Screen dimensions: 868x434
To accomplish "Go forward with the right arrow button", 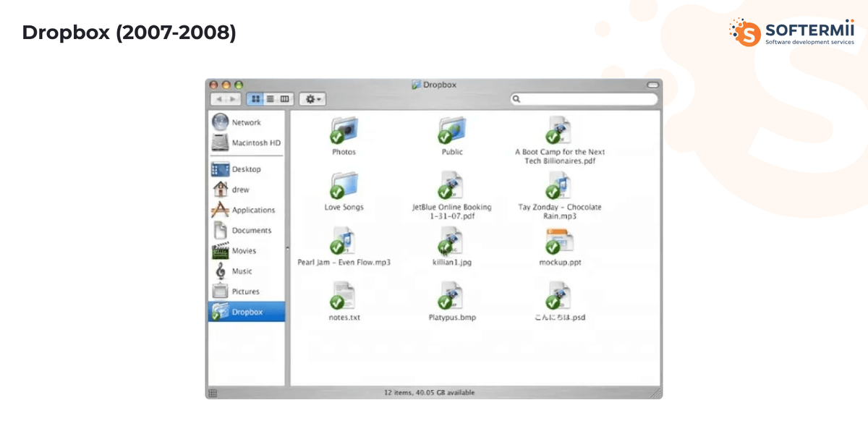I will coord(233,99).
